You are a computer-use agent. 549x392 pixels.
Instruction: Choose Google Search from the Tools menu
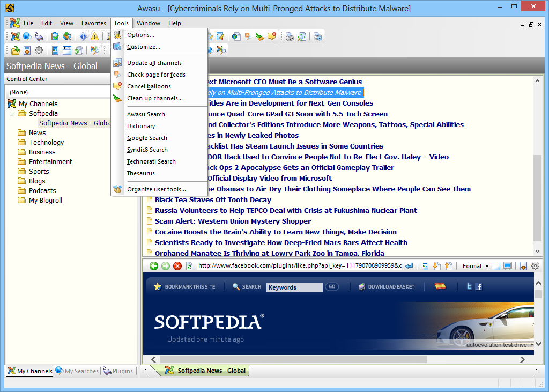159,138
